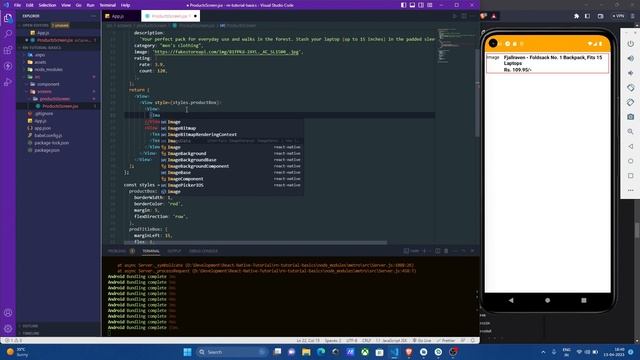This screenshot has height=360, width=640.
Task: Select ImageBitmap suggestion in autocomplete
Action: 231,128
